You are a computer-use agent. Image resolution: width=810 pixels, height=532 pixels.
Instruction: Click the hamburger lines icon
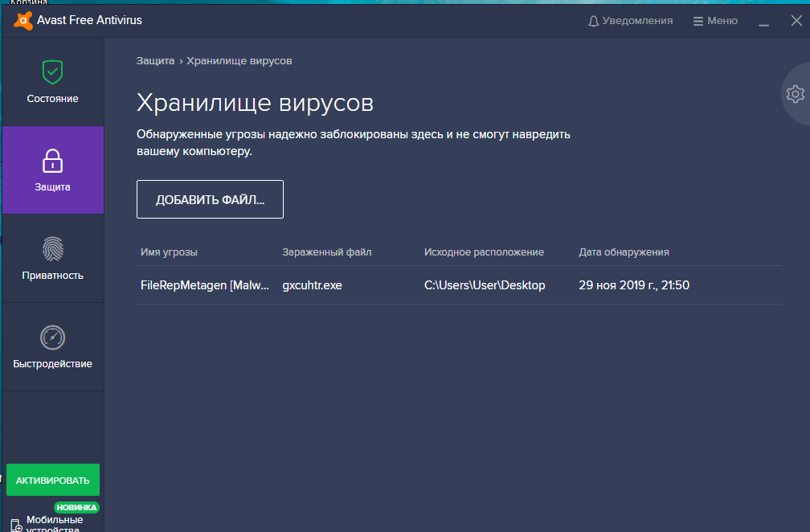click(697, 21)
